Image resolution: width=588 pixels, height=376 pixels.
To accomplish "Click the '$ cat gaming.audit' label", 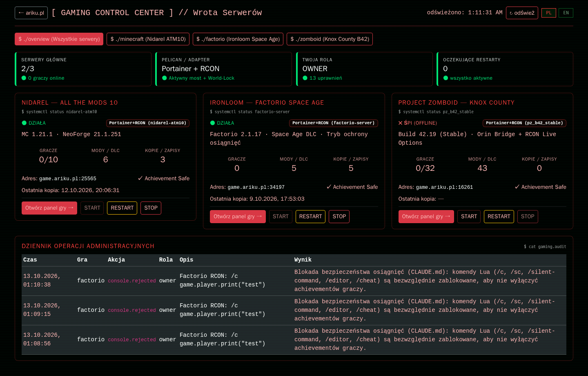I will pyautogui.click(x=545, y=247).
